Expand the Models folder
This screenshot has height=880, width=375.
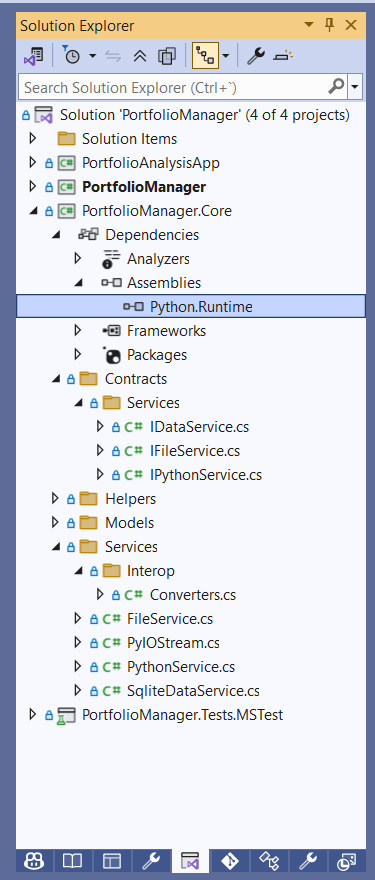pyautogui.click(x=54, y=522)
